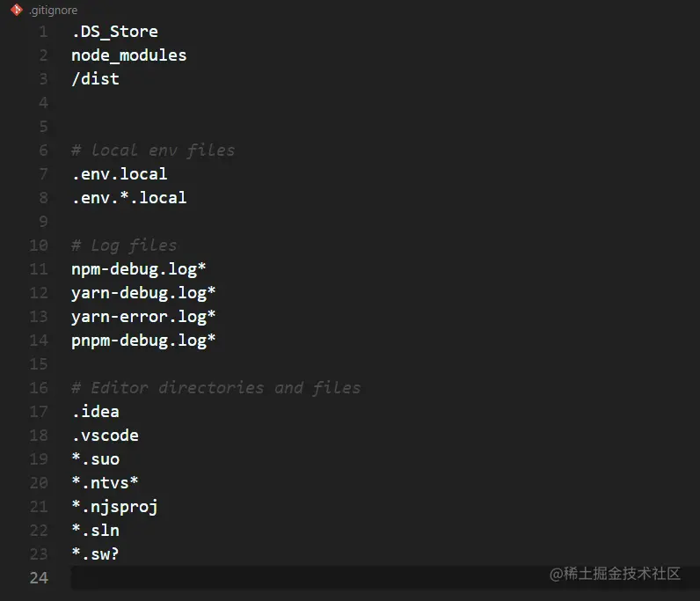
Task: Click the node_modules entry
Action: [x=129, y=55]
